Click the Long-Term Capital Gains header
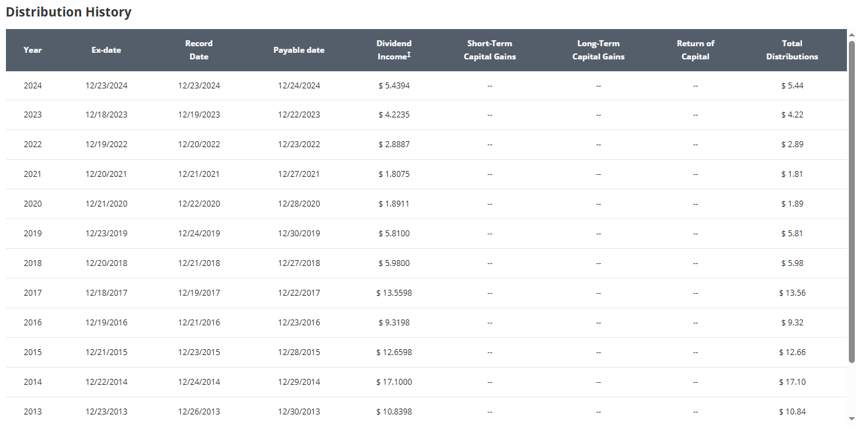The image size is (868, 429). point(598,50)
